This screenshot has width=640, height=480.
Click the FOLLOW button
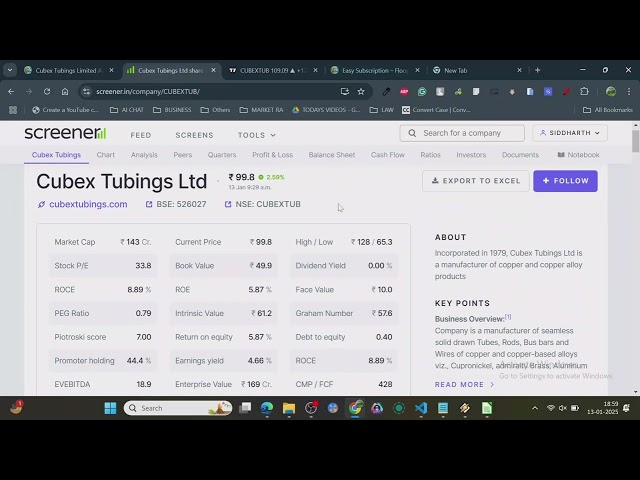[565, 181]
